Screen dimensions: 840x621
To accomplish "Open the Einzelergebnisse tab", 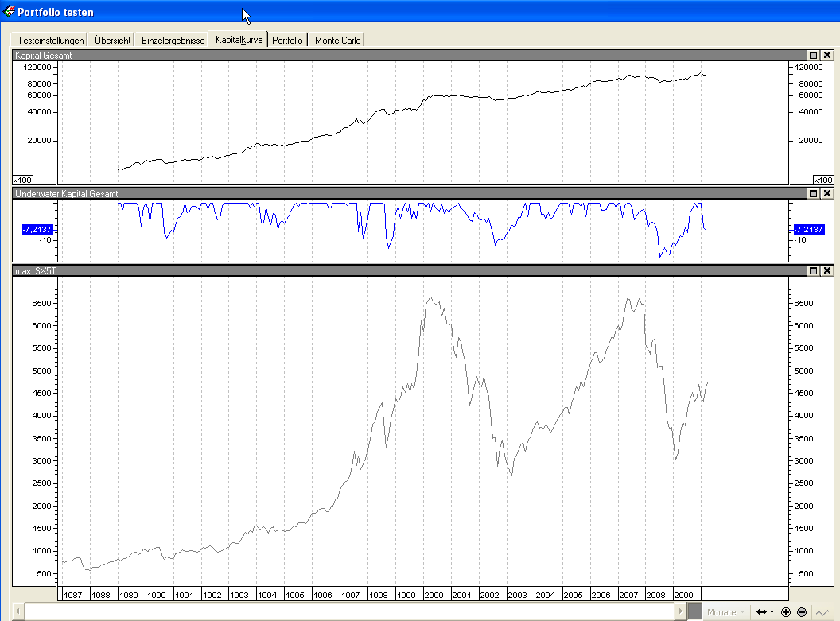I will tap(173, 40).
